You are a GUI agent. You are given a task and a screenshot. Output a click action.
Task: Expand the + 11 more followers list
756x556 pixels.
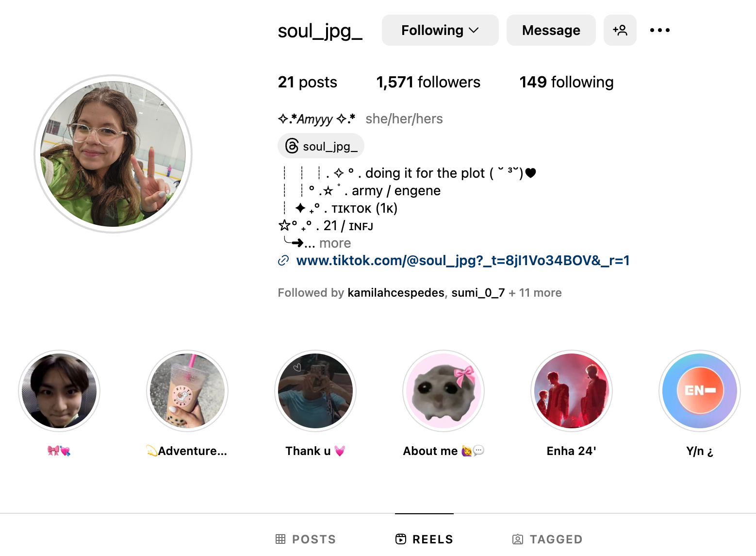click(x=535, y=293)
